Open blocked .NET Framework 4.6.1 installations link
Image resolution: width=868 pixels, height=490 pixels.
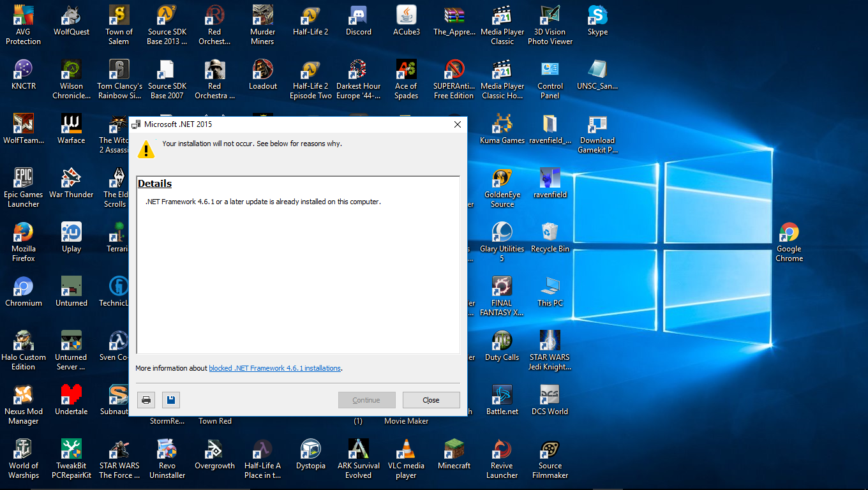pyautogui.click(x=274, y=368)
